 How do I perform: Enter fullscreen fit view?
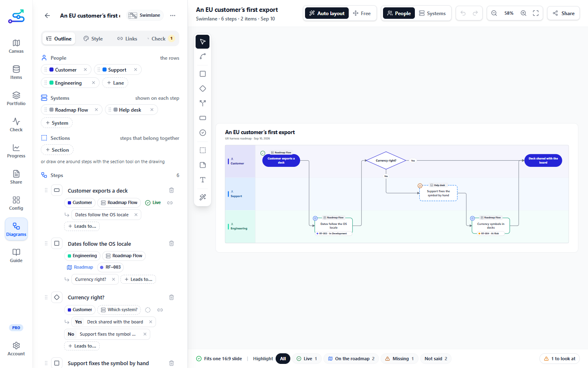click(x=536, y=13)
